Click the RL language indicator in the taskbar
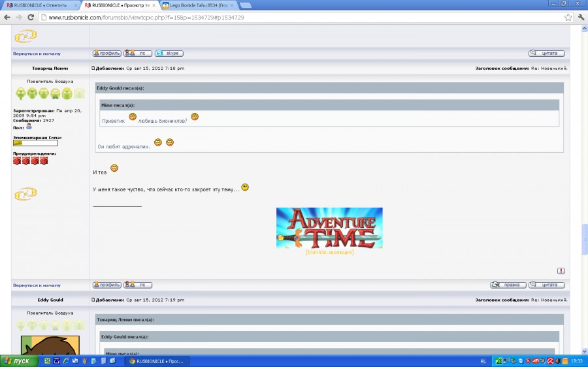 [483, 361]
